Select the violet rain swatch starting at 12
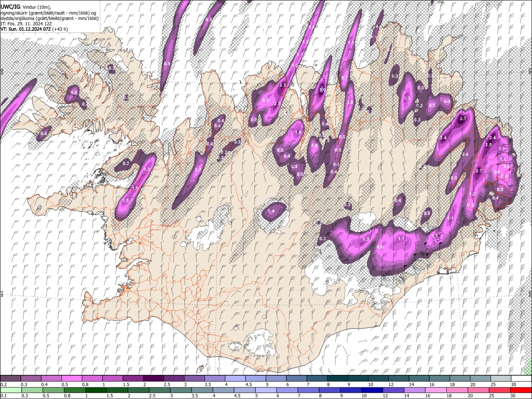This screenshot has height=399, width=532. tap(393, 390)
